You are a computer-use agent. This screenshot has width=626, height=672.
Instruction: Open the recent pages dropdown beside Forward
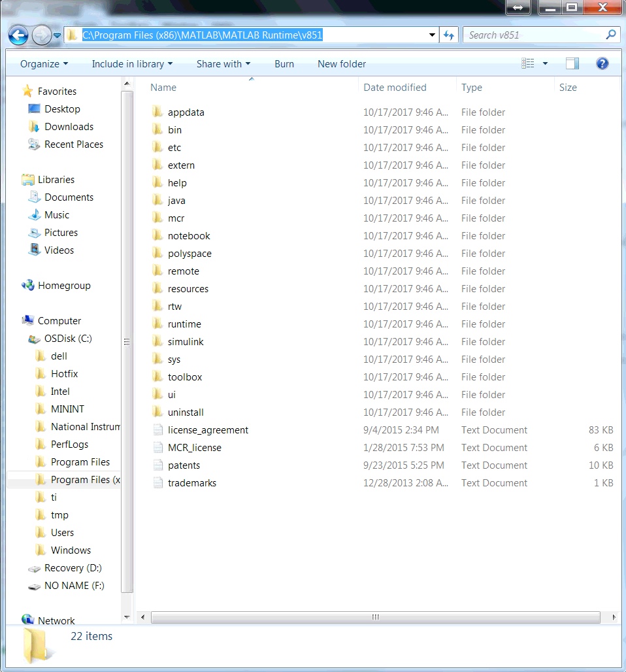(x=57, y=35)
